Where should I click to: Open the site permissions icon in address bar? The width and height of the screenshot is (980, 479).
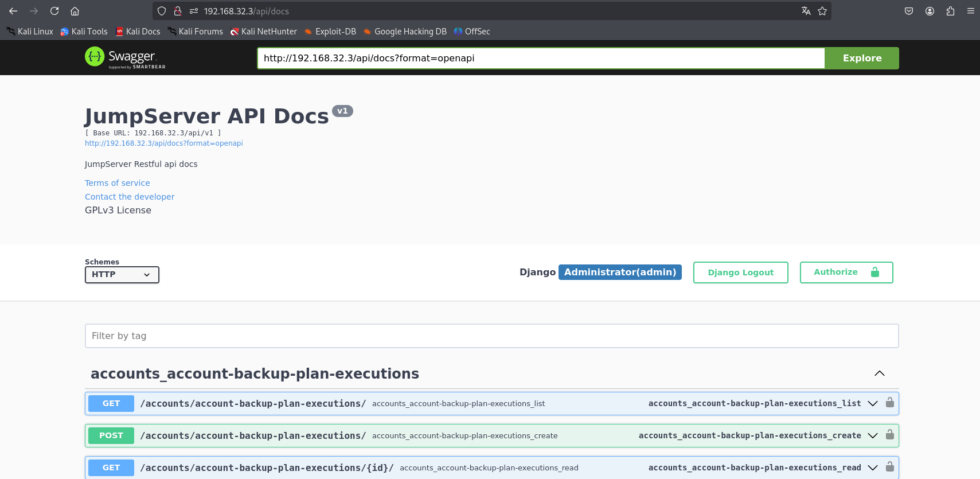pos(194,11)
